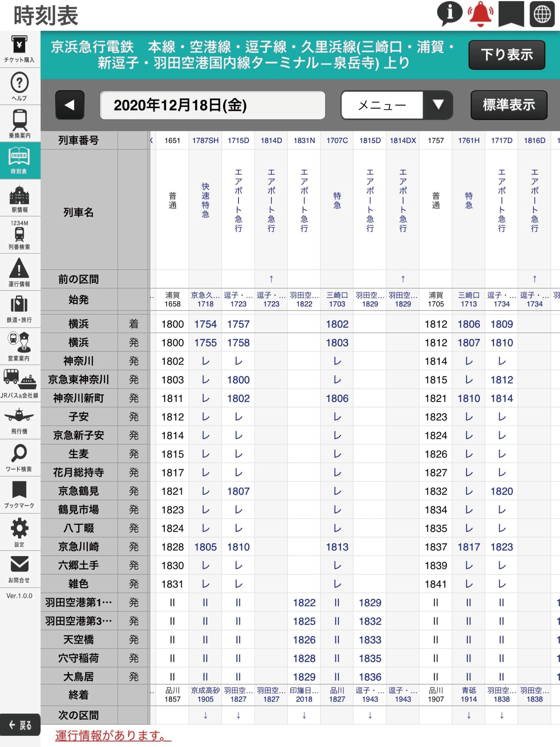The height and width of the screenshot is (747, 560).
Task: Select train number 1651 column header
Action: click(172, 141)
